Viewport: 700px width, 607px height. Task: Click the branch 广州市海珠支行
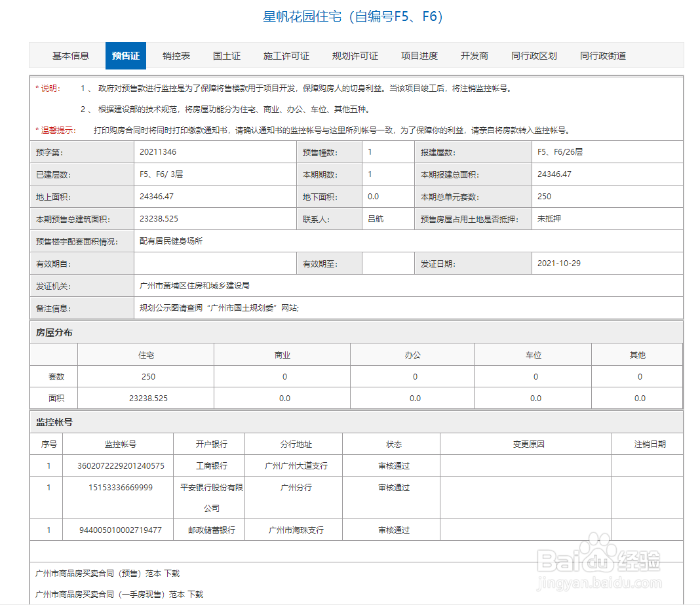[296, 530]
